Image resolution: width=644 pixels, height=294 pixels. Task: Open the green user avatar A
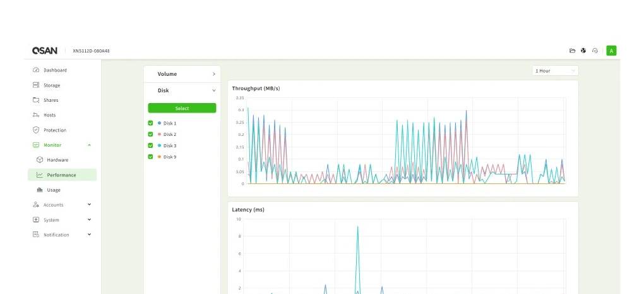[x=611, y=51]
